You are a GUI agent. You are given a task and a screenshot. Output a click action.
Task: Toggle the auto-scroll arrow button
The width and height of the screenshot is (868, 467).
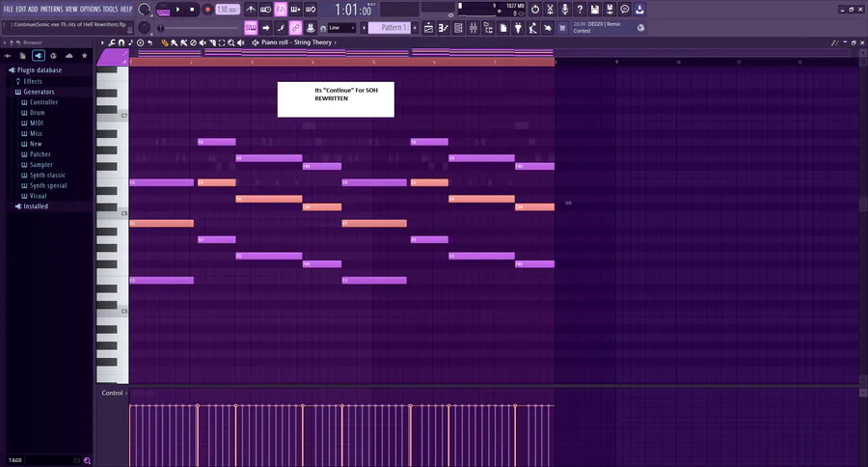pyautogui.click(x=266, y=28)
